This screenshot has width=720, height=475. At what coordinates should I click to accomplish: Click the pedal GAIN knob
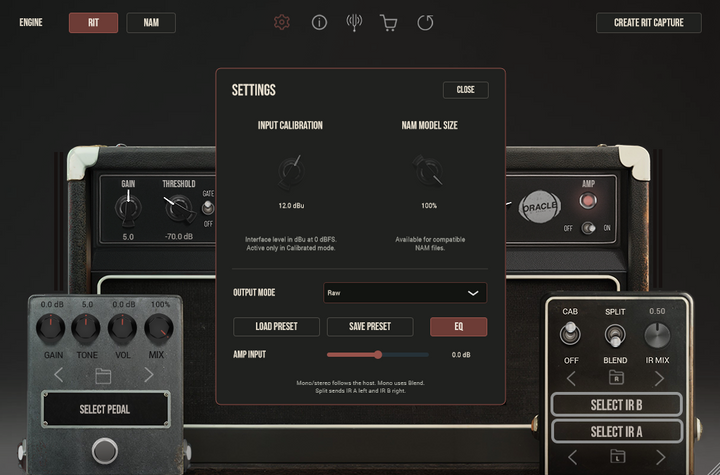pyautogui.click(x=51, y=329)
